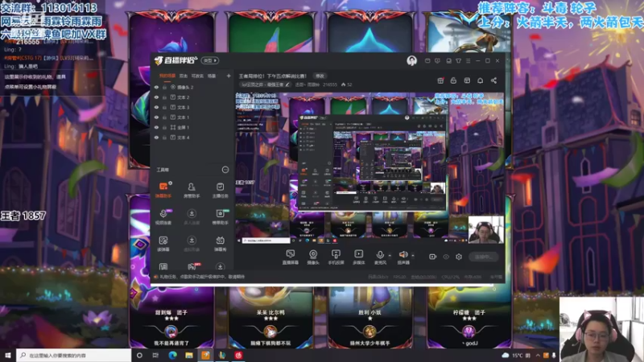Click the share icon above preview
Viewport: 644px width, 362px height.
coord(493,80)
